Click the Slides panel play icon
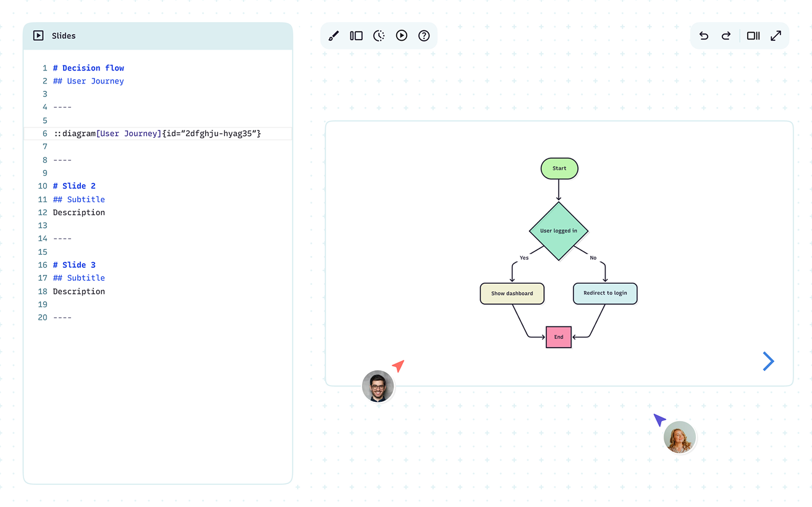 pyautogui.click(x=38, y=36)
